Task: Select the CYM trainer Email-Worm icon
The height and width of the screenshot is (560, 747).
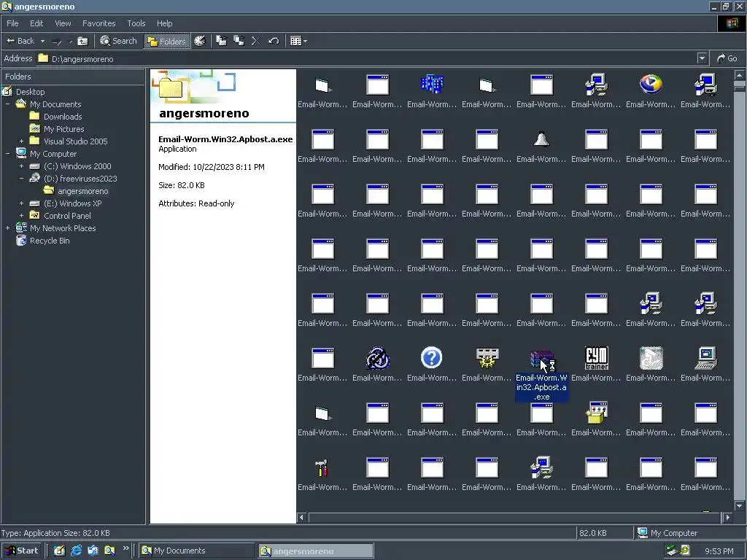Action: [x=597, y=357]
